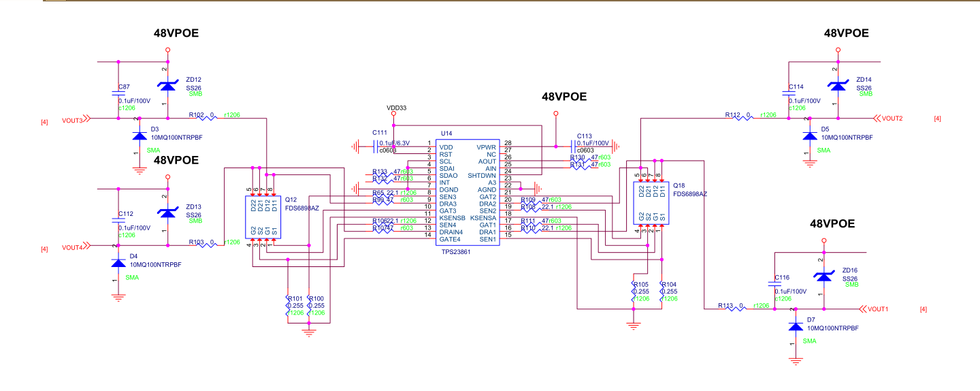Click sheet reference [4] beside VOUT3
Image resolution: width=980 pixels, height=391 pixels.
point(44,122)
